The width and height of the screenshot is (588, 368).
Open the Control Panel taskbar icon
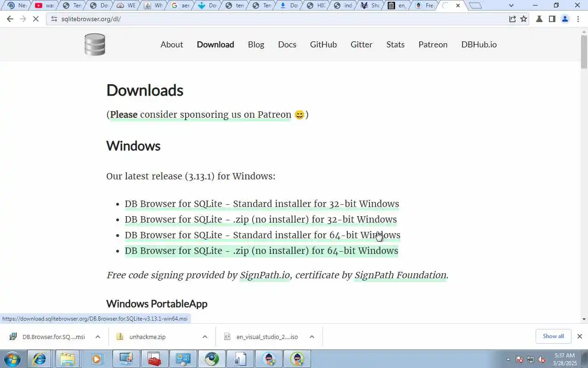click(183, 359)
